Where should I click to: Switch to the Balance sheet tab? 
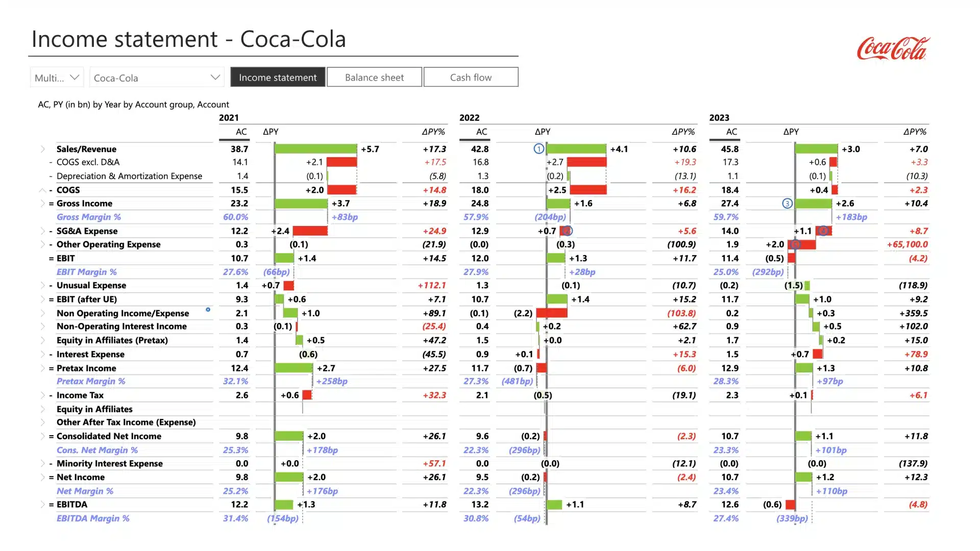(374, 77)
